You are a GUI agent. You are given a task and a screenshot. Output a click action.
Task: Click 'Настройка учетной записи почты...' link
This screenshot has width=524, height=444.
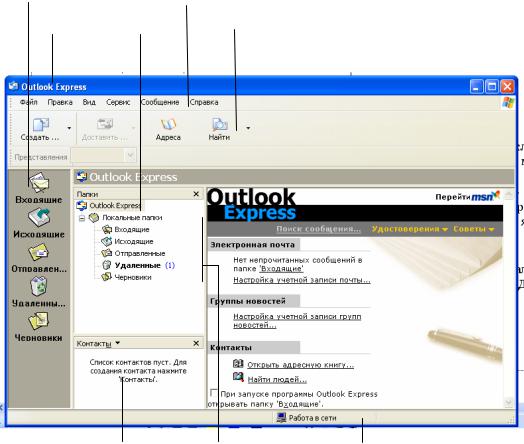tap(302, 280)
